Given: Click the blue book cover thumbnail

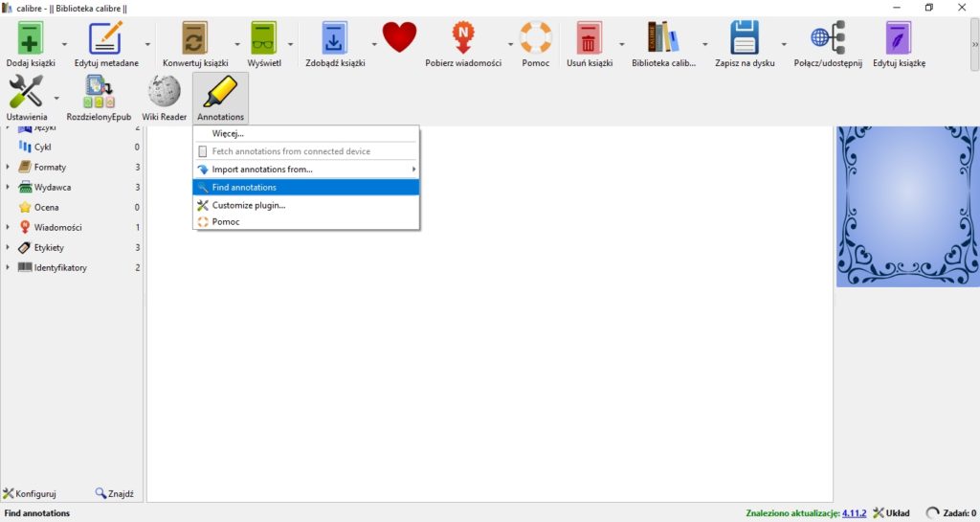Looking at the screenshot, I should [x=907, y=206].
